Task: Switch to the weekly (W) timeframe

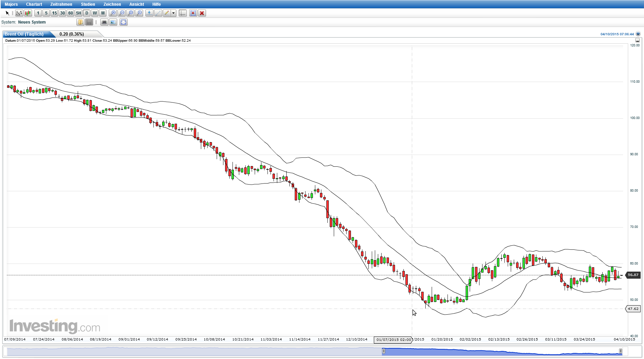Action: (x=95, y=13)
